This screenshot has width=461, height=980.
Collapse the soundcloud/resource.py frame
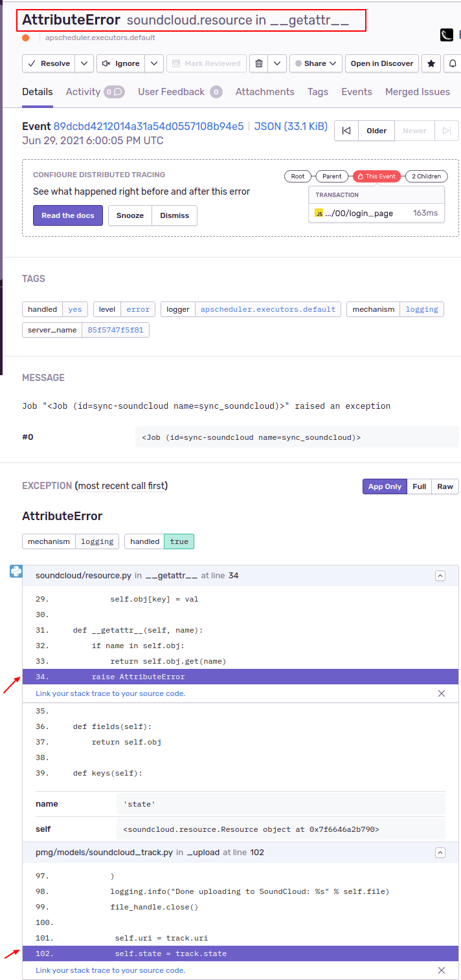click(440, 576)
